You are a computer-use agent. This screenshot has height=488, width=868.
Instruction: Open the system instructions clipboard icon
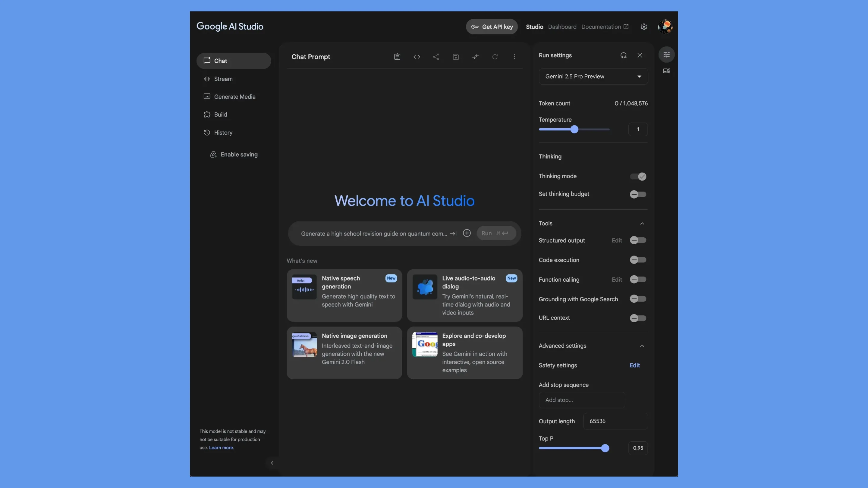[x=397, y=57]
